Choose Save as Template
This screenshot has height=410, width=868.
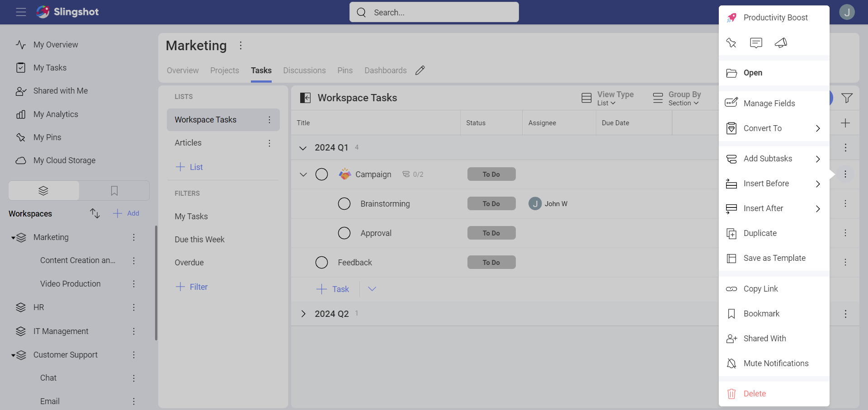(x=774, y=258)
